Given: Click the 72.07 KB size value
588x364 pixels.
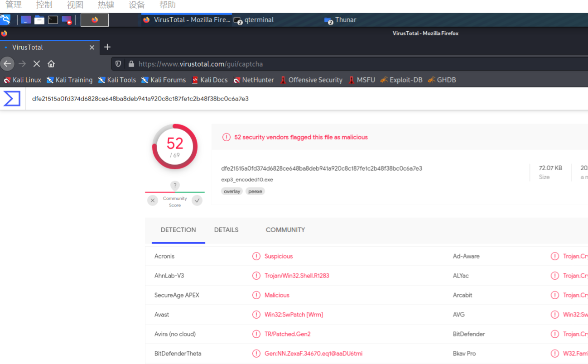Looking at the screenshot, I should click(550, 168).
